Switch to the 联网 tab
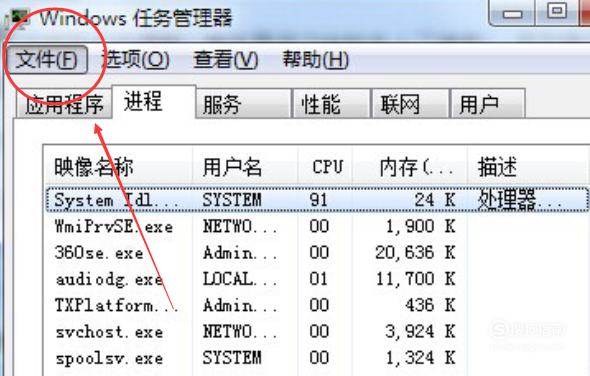Screen dimensions: 590x376 (410, 104)
